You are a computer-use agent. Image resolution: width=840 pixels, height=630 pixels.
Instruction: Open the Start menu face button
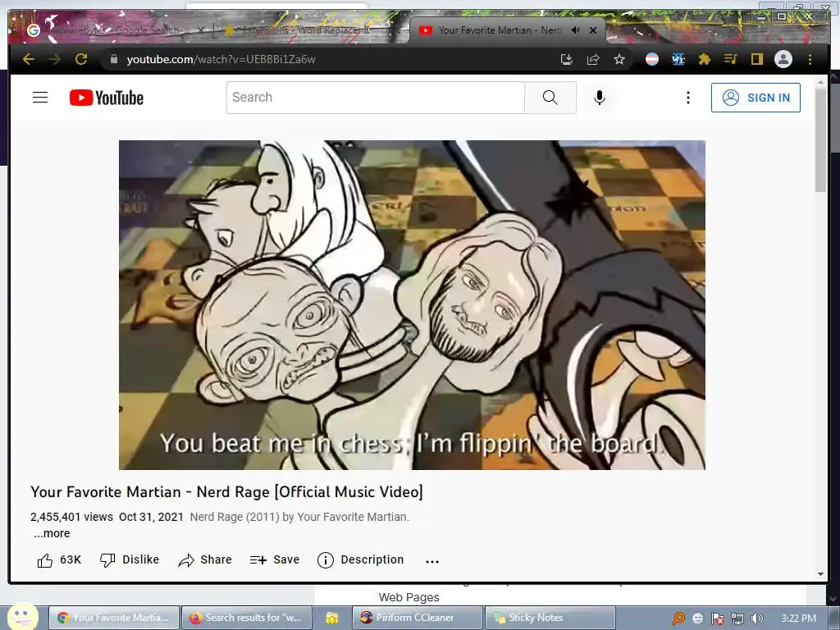click(x=22, y=617)
